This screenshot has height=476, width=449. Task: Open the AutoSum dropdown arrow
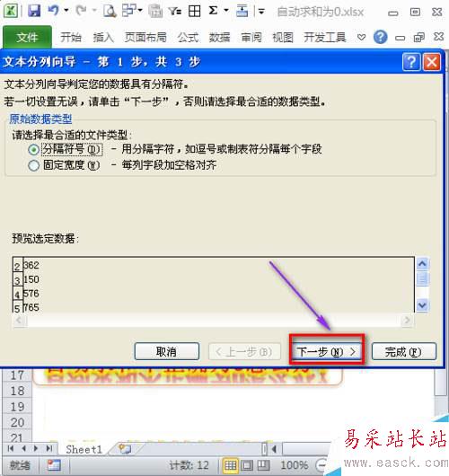point(226,11)
